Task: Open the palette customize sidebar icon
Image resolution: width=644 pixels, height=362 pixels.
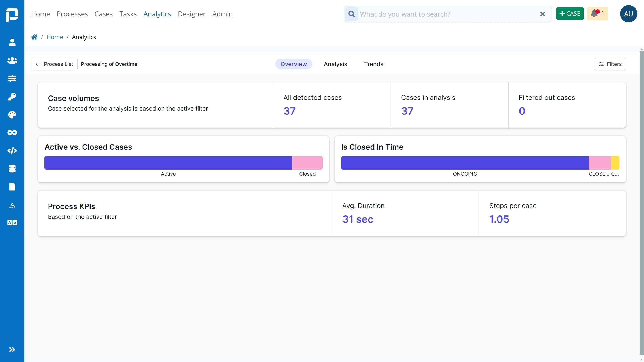Action: click(x=12, y=115)
